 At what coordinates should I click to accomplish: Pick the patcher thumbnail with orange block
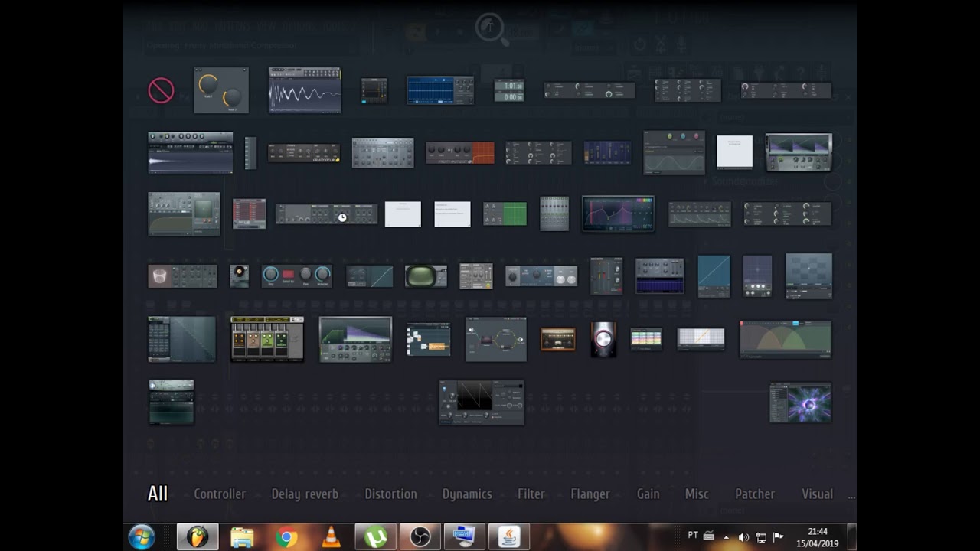point(429,338)
